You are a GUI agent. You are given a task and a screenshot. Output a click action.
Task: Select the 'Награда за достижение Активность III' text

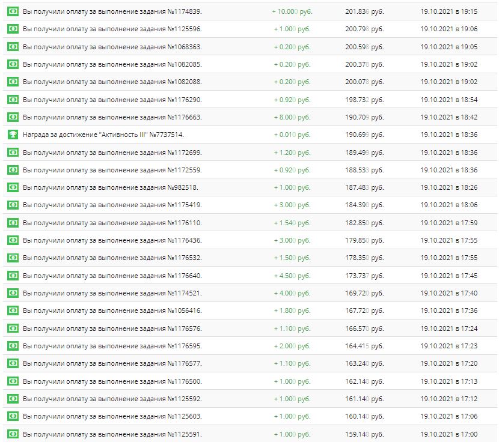click(x=103, y=135)
